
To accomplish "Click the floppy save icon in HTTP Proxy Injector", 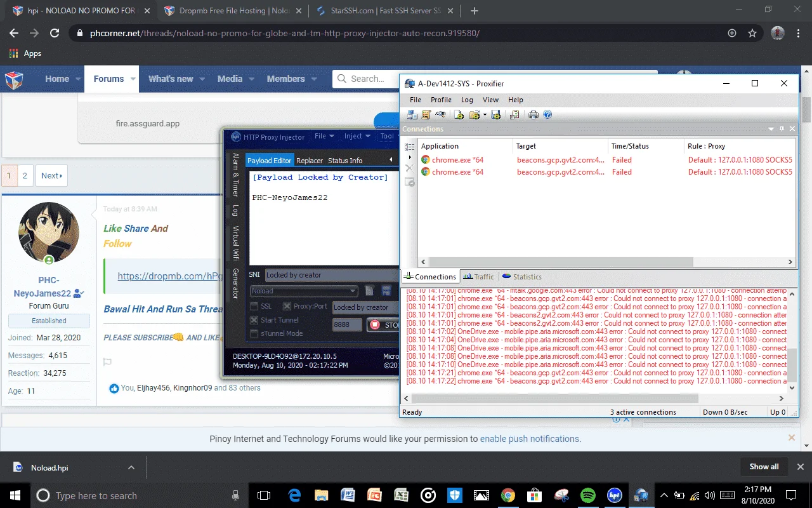I will pos(386,291).
